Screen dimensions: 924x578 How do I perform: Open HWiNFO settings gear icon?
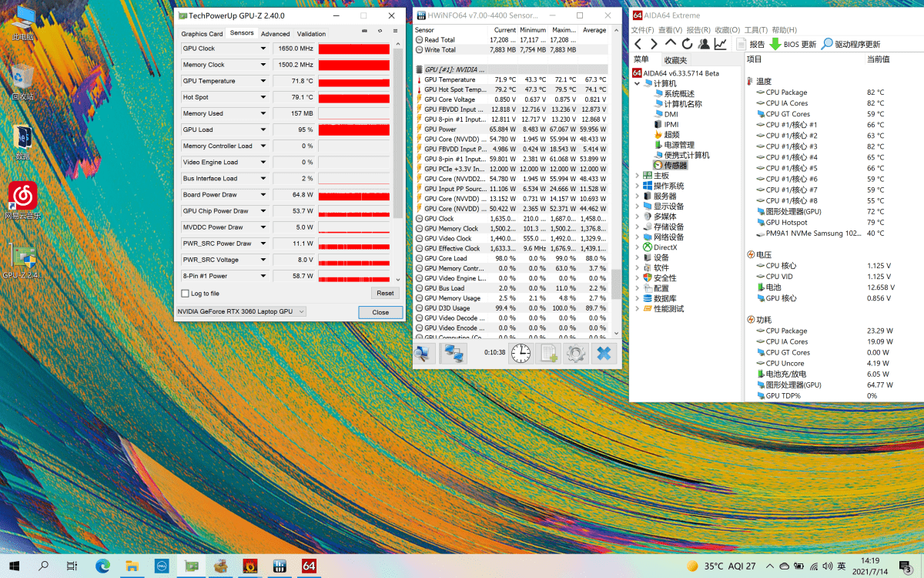click(576, 354)
